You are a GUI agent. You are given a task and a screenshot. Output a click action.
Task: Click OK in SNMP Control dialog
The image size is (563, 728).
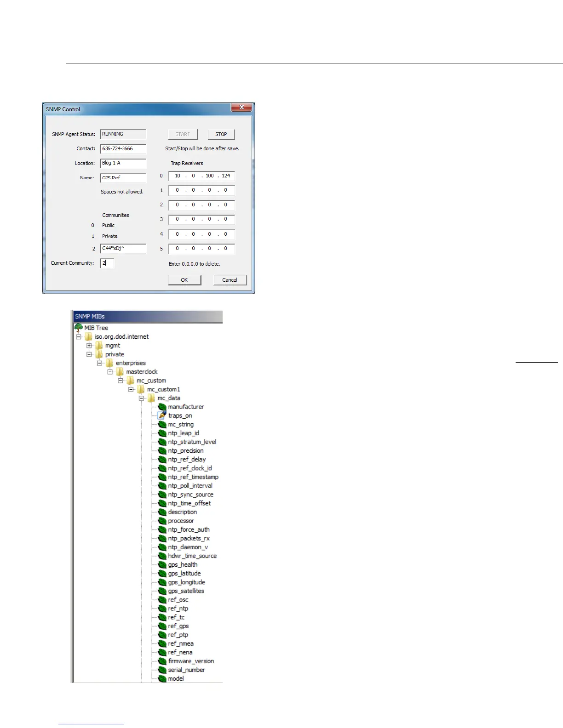[x=184, y=280]
